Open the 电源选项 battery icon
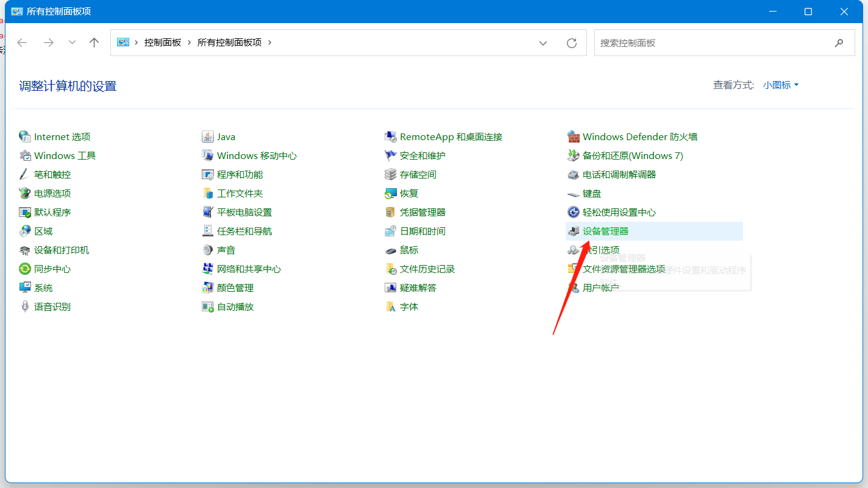This screenshot has height=488, width=868. [x=24, y=193]
